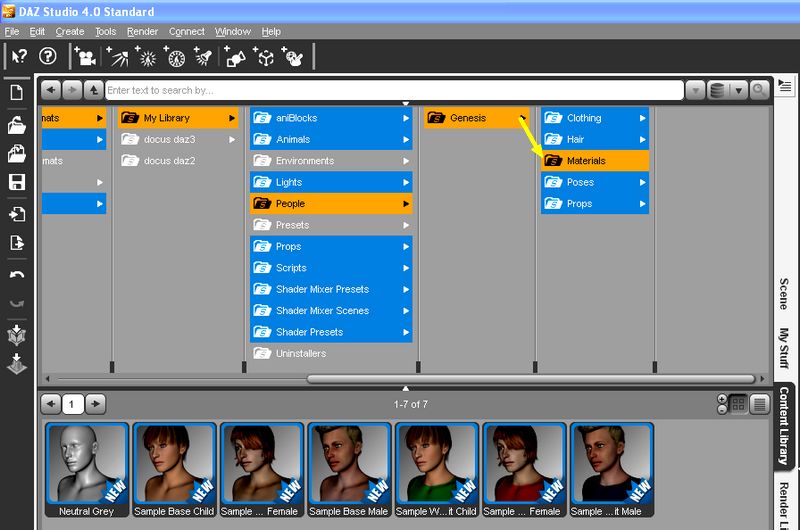The width and height of the screenshot is (800, 530).
Task: Open the Hair folder
Action: pos(595,139)
